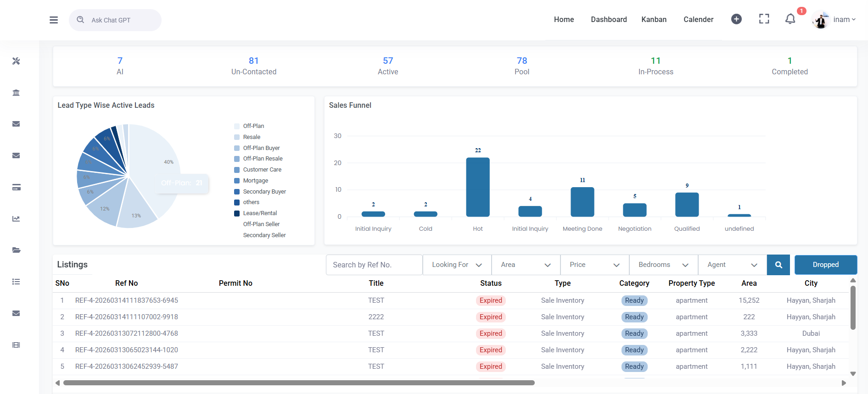This screenshot has width=868, height=394.
Task: Open Dashboard in top navigation
Action: coord(609,19)
